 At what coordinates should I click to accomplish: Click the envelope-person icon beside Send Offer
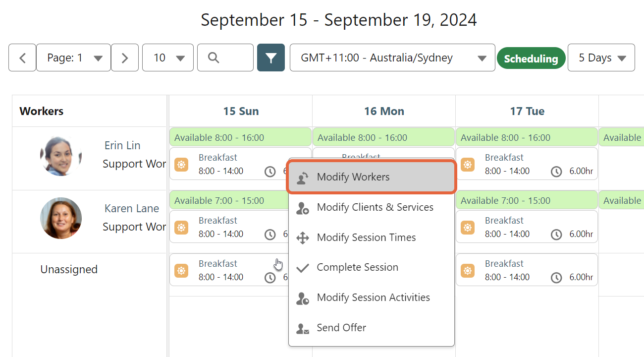302,328
